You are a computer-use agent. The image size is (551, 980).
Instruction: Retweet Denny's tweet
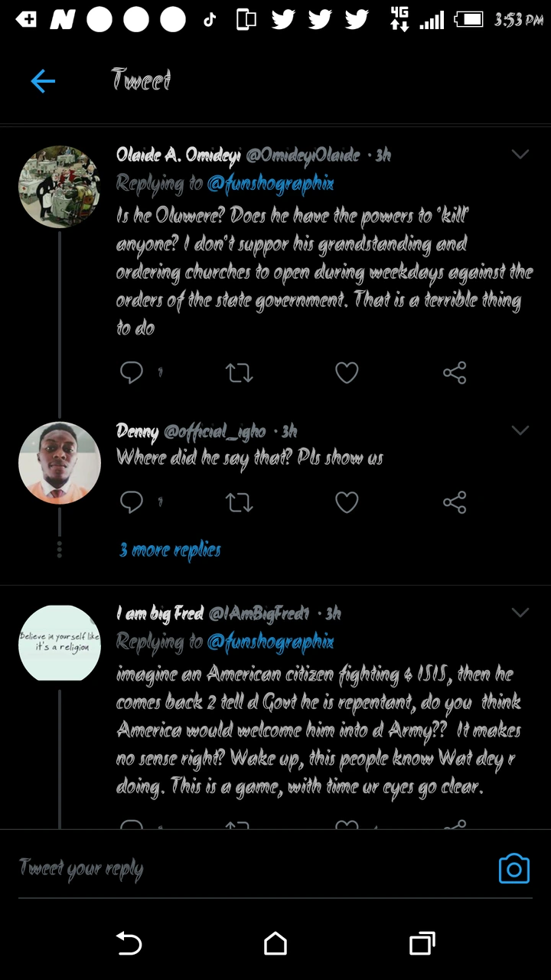[239, 502]
